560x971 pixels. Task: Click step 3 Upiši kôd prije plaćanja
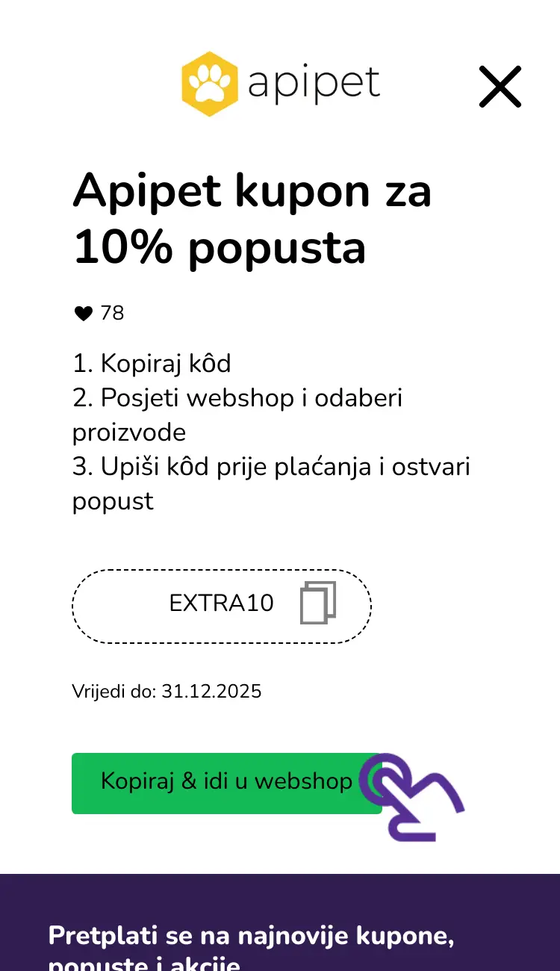click(272, 467)
